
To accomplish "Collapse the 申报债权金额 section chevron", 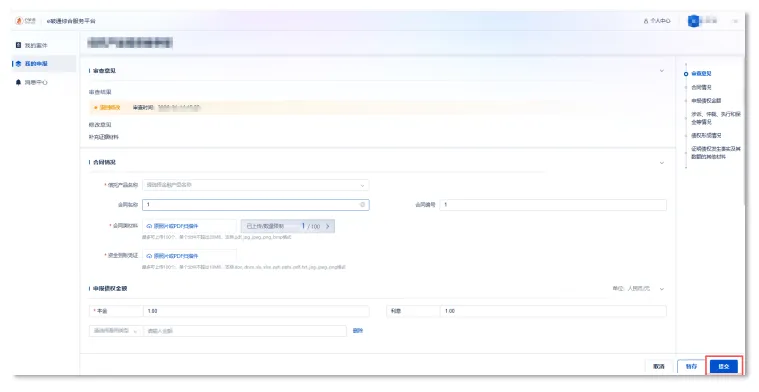I will (662, 289).
